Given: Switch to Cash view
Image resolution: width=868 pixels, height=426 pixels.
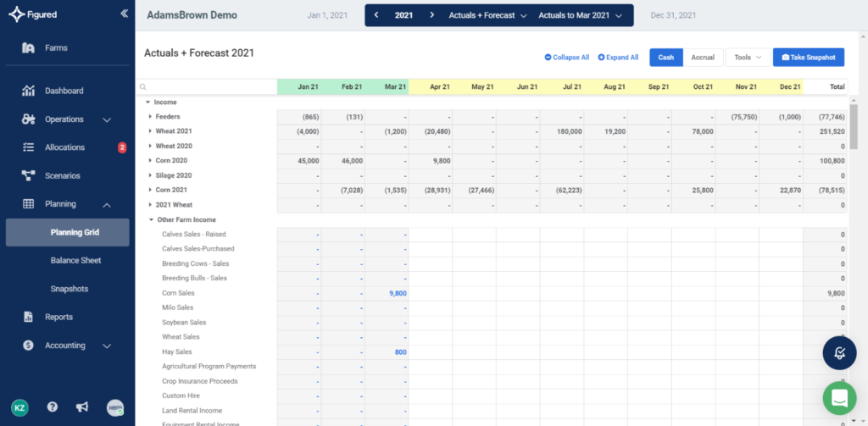Looking at the screenshot, I should point(666,58).
